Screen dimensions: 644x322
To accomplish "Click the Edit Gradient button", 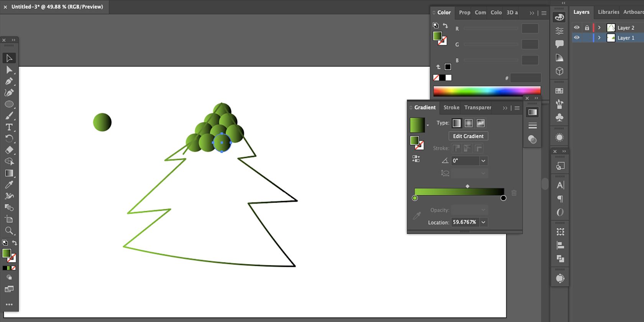I will (468, 136).
